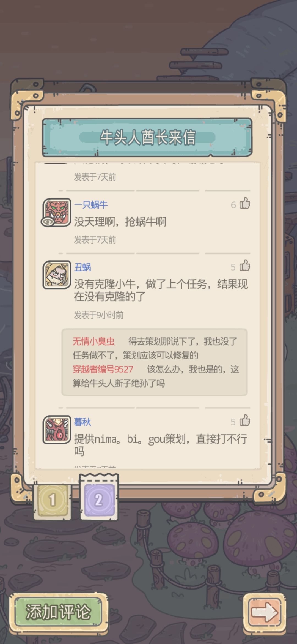
Task: Tap the 暮秋 username
Action: (x=82, y=422)
